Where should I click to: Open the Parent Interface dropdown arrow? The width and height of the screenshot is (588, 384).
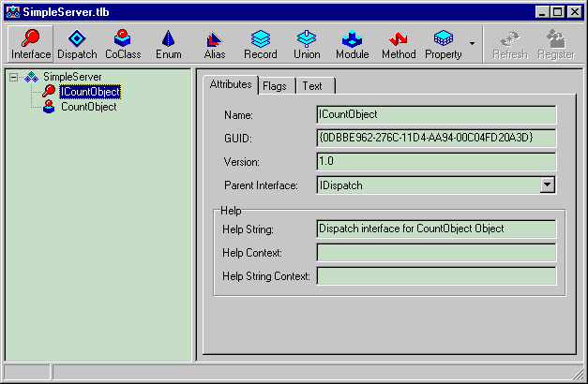547,185
